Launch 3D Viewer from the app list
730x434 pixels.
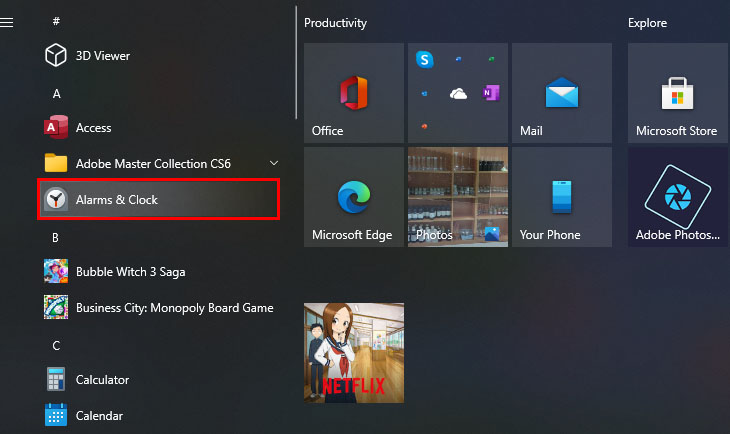click(102, 56)
